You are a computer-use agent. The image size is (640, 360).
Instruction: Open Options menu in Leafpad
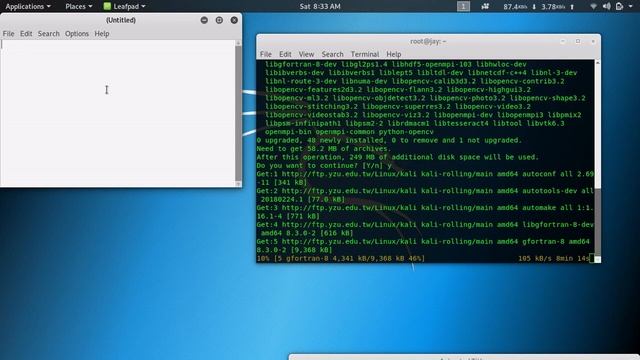tap(77, 33)
